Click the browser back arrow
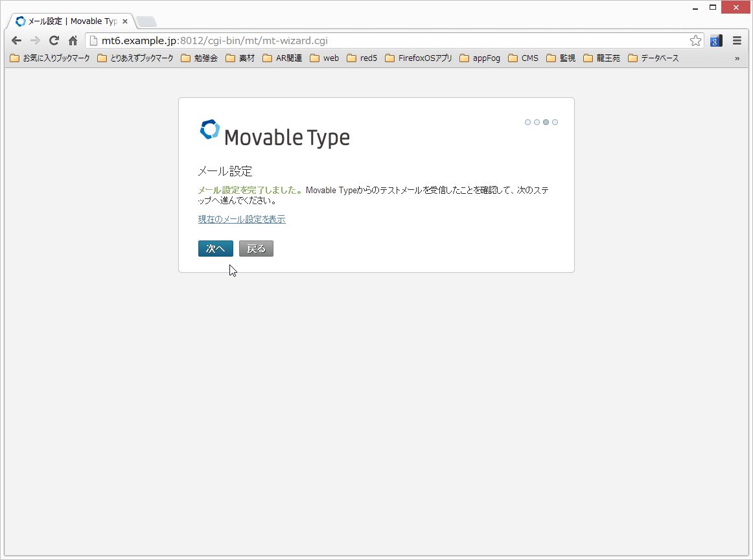Image resolution: width=753 pixels, height=560 pixels. tap(16, 41)
